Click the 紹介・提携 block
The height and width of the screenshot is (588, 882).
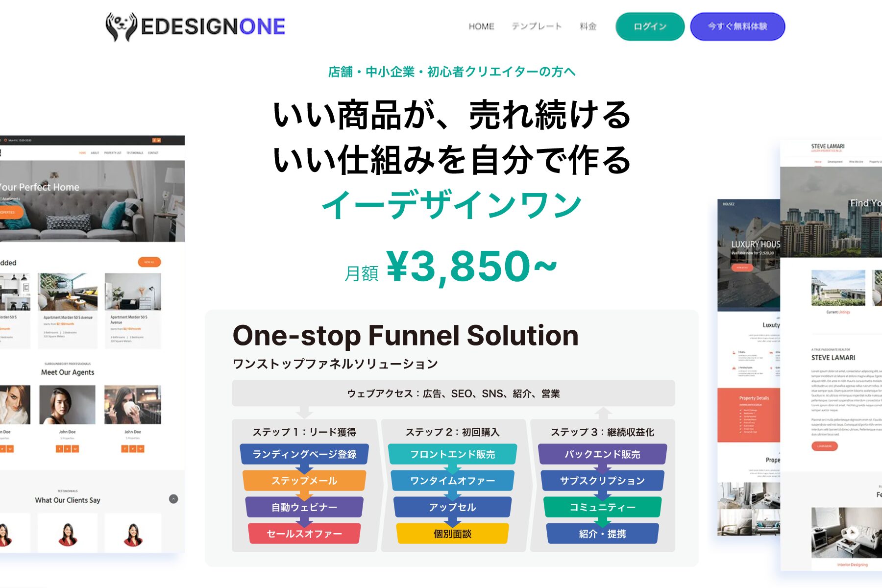pos(602,534)
